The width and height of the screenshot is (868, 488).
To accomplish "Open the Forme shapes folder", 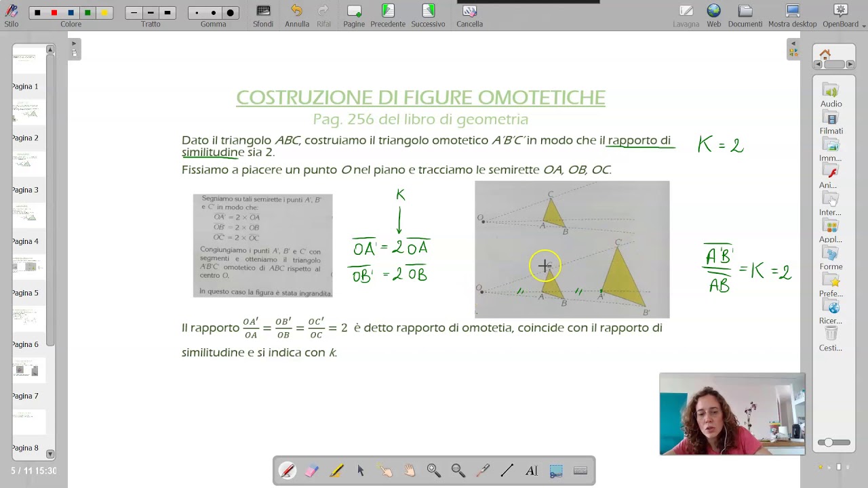I will pos(831,259).
